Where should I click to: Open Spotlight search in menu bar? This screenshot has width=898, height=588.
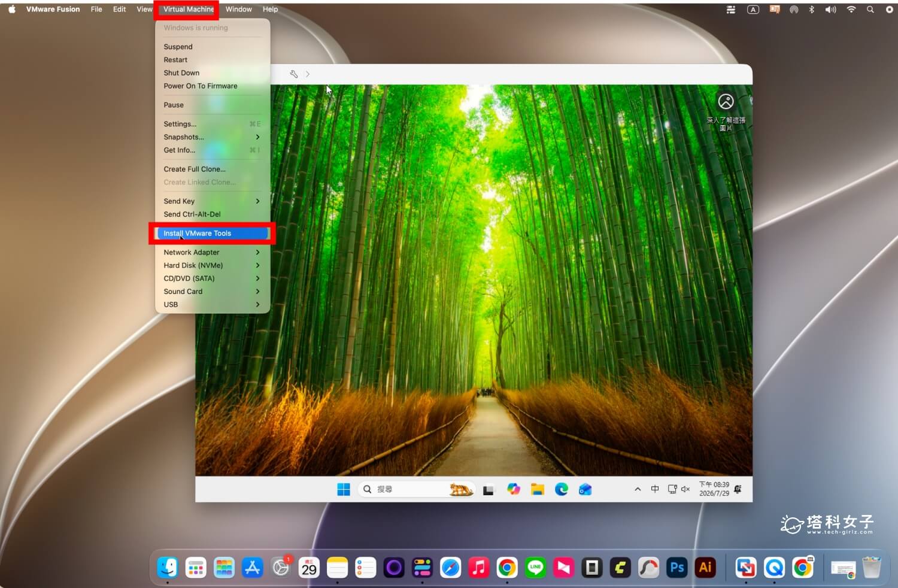pyautogui.click(x=870, y=10)
